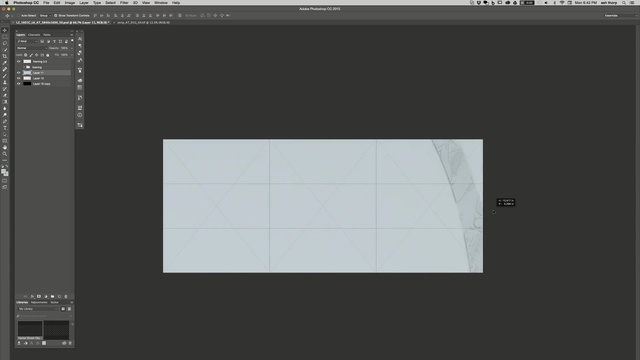Image resolution: width=640 pixels, height=360 pixels.
Task: Select the Brush tool
Action: 5,76
